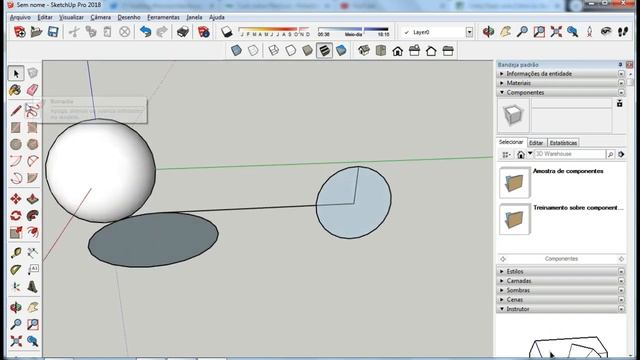Select the Scale tool
The height and width of the screenshot is (360, 640).
tap(16, 232)
